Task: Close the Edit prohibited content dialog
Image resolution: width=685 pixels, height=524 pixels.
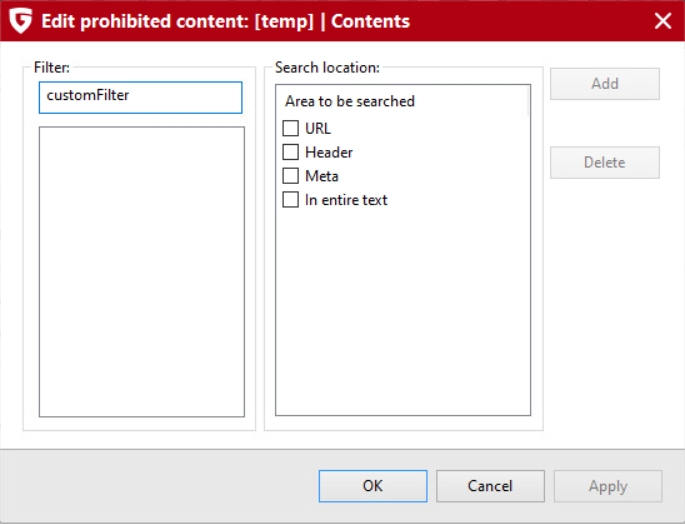Action: (x=663, y=21)
